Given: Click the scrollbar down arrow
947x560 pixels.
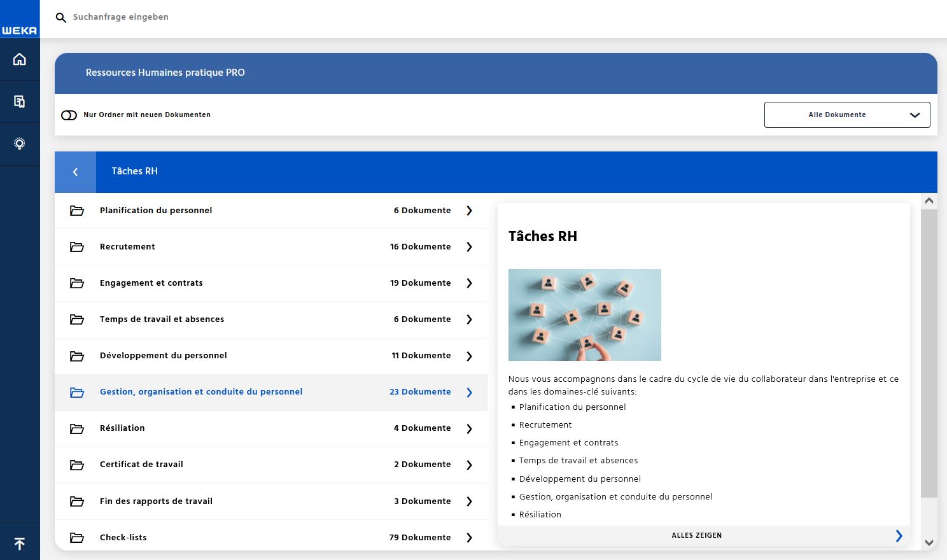Looking at the screenshot, I should [x=929, y=543].
